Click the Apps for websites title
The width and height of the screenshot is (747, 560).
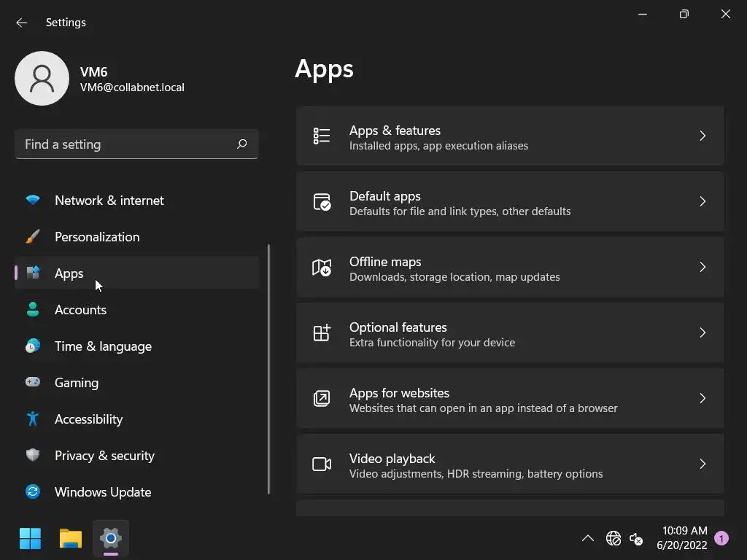tap(399, 393)
